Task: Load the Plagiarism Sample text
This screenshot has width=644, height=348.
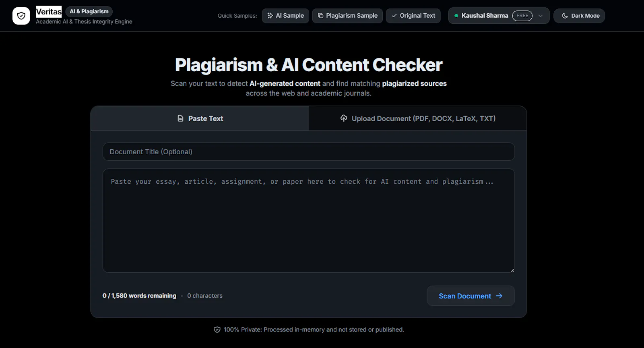Action: tap(347, 16)
